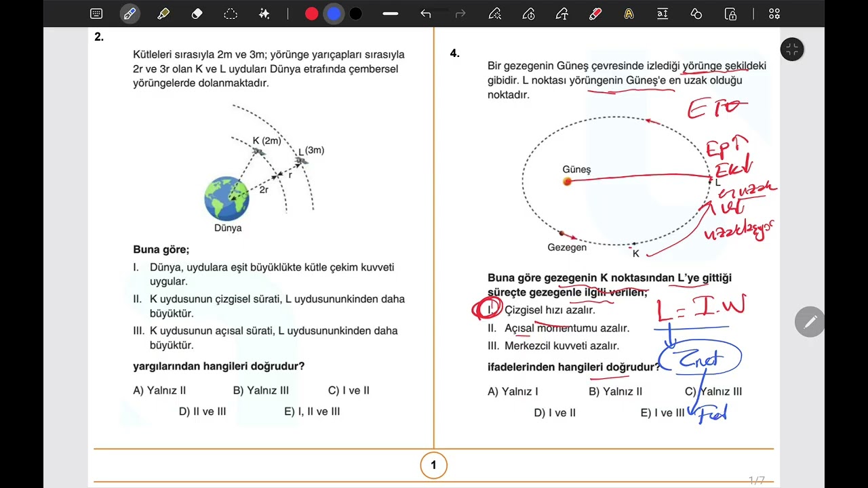The width and height of the screenshot is (868, 488).
Task: Undo the last stroke
Action: (426, 14)
